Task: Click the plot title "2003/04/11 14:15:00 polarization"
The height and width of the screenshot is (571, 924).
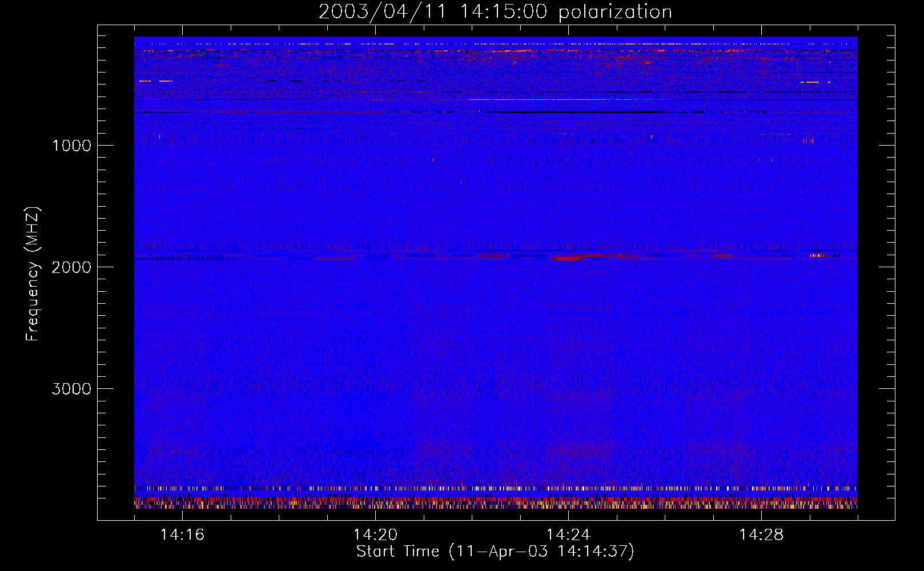Action: pos(495,11)
